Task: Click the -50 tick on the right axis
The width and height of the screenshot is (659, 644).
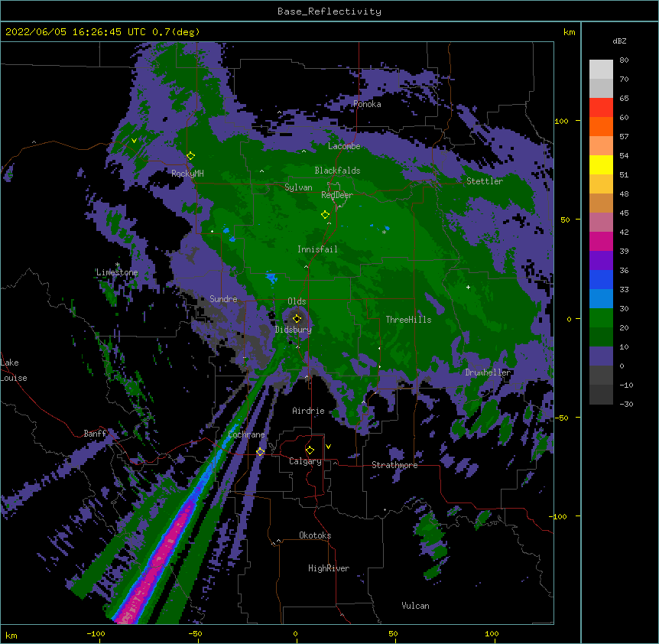Action: [x=561, y=418]
